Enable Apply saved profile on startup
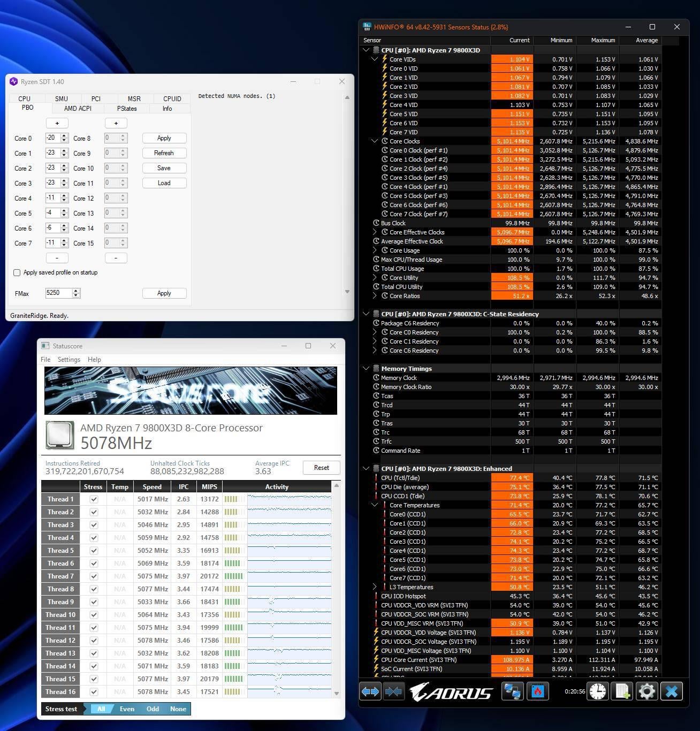Viewport: 700px width, 731px height. click(17, 272)
